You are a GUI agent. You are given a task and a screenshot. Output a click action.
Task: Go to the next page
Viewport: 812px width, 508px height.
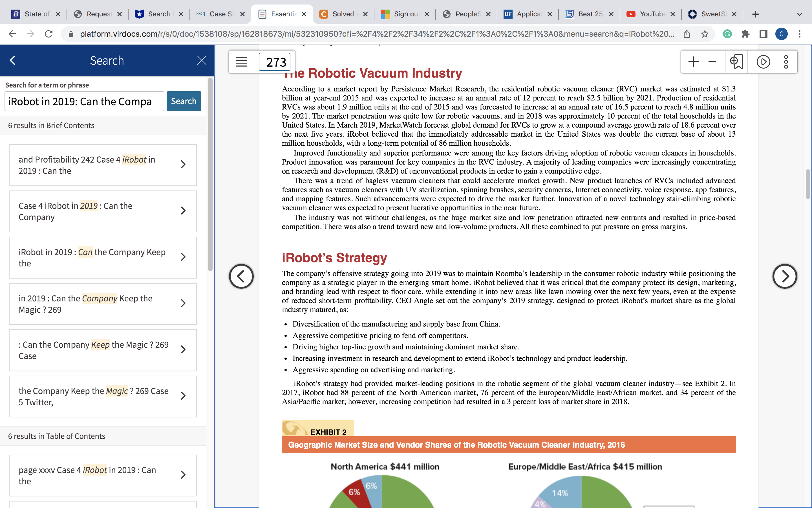pyautogui.click(x=784, y=276)
